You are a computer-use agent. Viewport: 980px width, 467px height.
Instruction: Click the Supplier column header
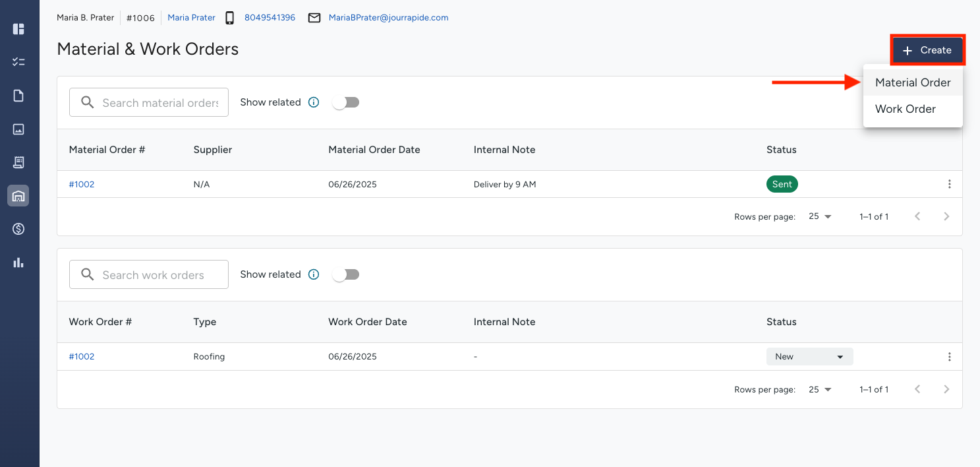click(213, 150)
